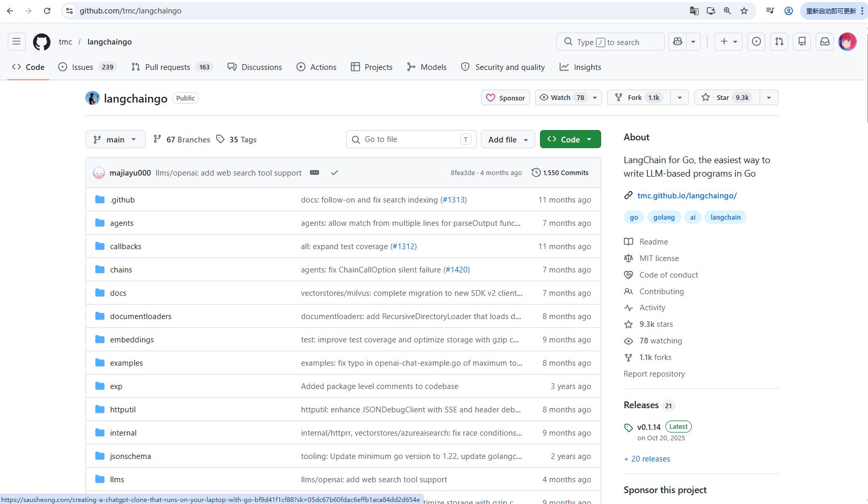Watch the langchaingo repository
Screen dimensions: 868x504
(562, 98)
